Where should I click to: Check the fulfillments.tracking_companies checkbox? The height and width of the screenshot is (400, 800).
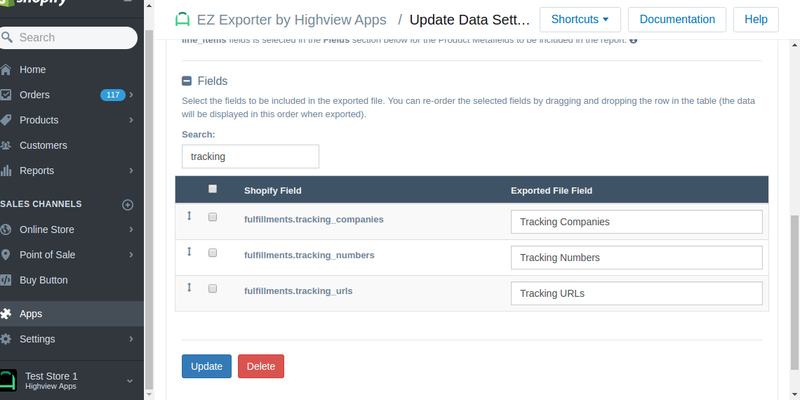coord(213,217)
